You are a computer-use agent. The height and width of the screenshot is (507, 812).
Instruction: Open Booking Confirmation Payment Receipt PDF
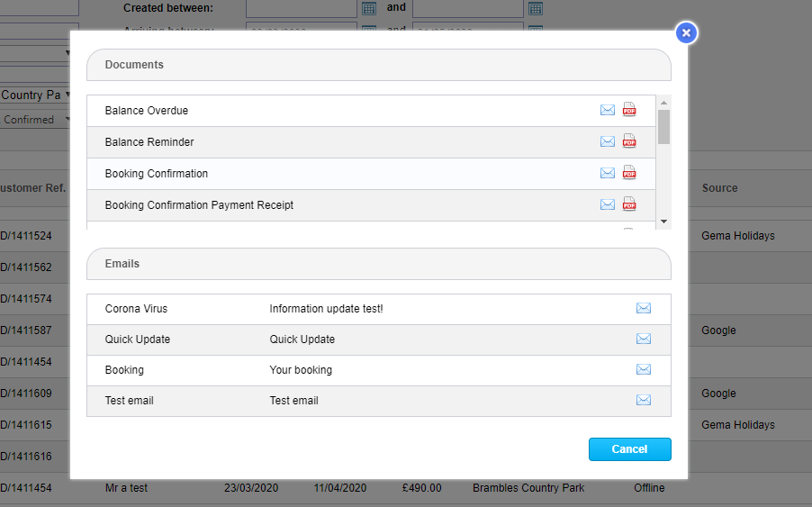pos(629,205)
